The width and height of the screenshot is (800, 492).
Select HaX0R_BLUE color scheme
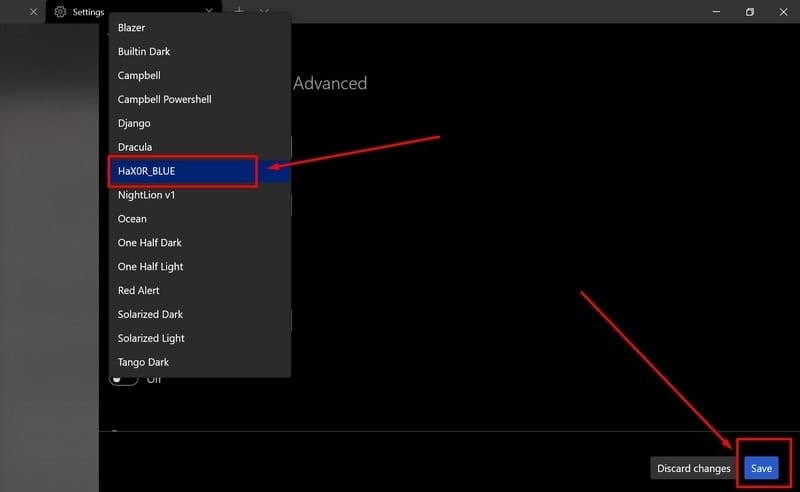click(x=199, y=171)
